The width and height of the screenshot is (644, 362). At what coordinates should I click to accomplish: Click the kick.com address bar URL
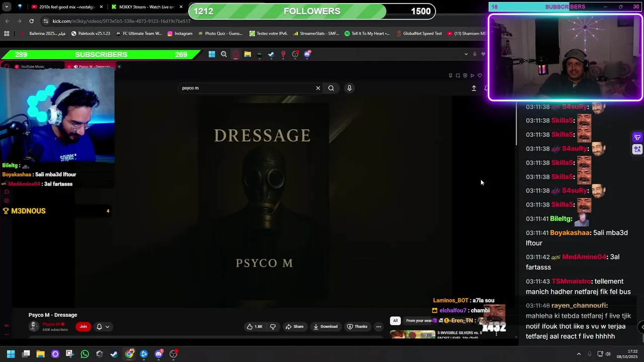[121, 21]
